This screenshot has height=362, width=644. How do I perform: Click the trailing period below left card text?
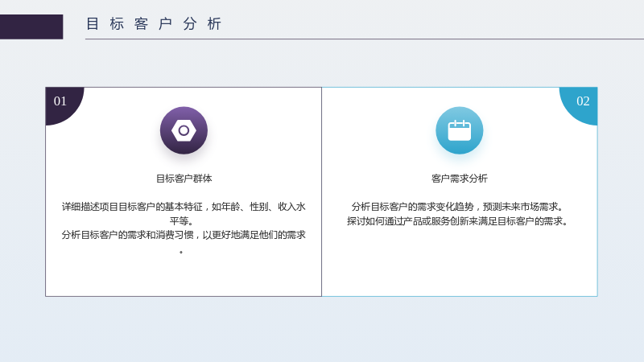[181, 252]
